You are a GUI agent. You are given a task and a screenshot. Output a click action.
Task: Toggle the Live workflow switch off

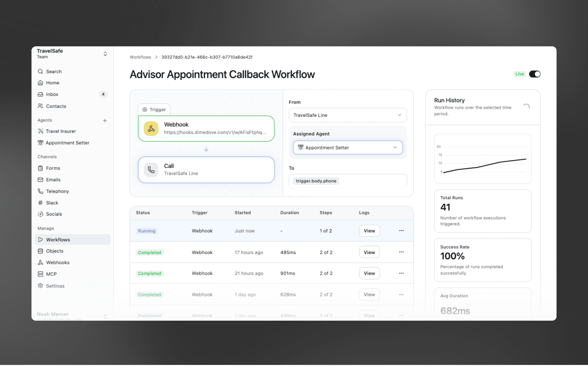pyautogui.click(x=534, y=74)
